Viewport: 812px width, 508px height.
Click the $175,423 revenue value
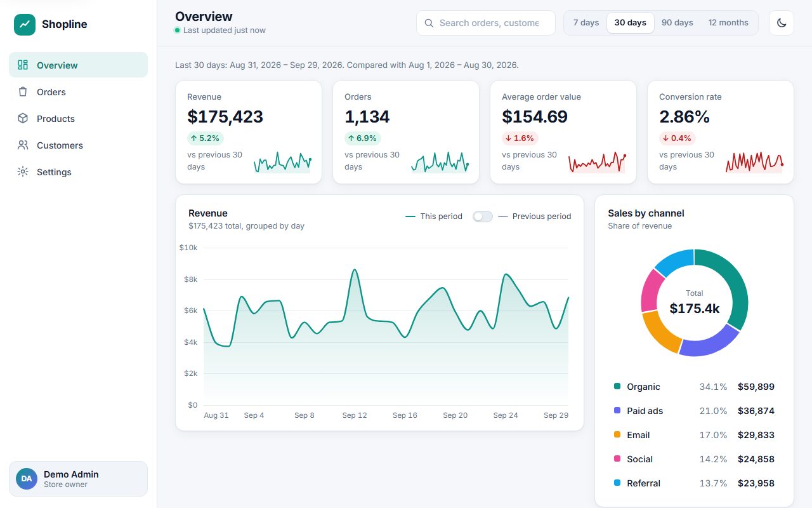(x=225, y=117)
